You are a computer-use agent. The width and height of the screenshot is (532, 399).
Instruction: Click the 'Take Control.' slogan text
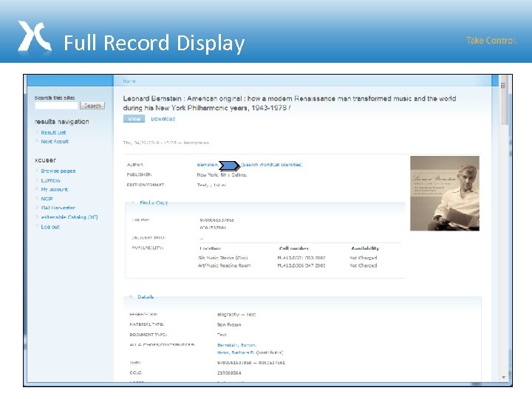(x=491, y=41)
